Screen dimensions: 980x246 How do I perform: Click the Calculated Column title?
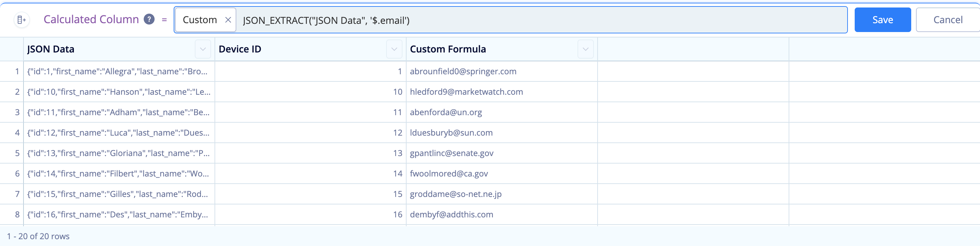[x=91, y=19]
